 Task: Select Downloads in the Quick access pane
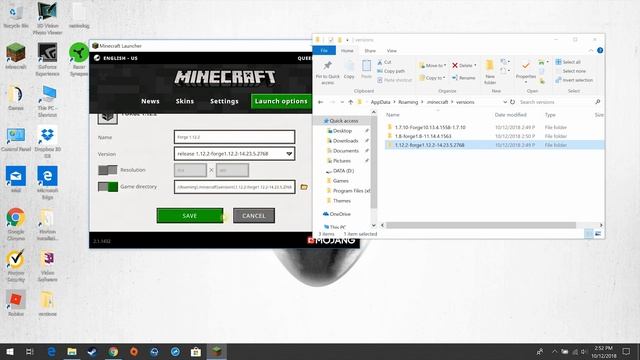345,141
